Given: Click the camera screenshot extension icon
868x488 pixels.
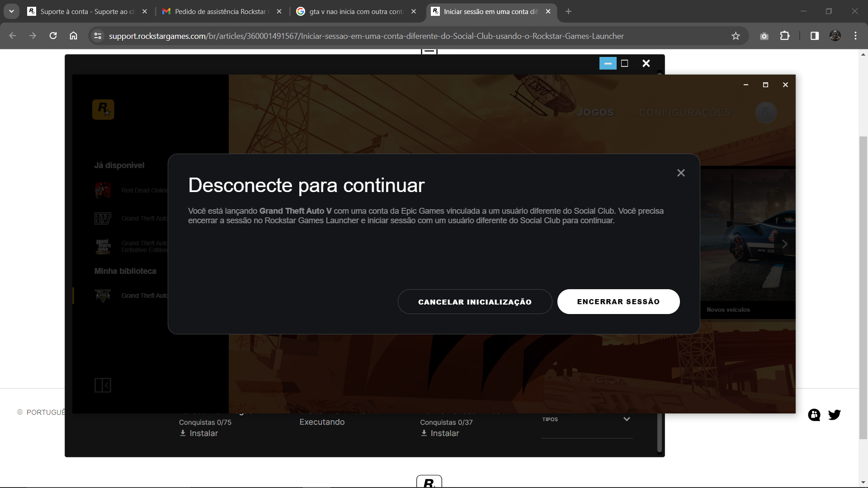Looking at the screenshot, I should [764, 36].
